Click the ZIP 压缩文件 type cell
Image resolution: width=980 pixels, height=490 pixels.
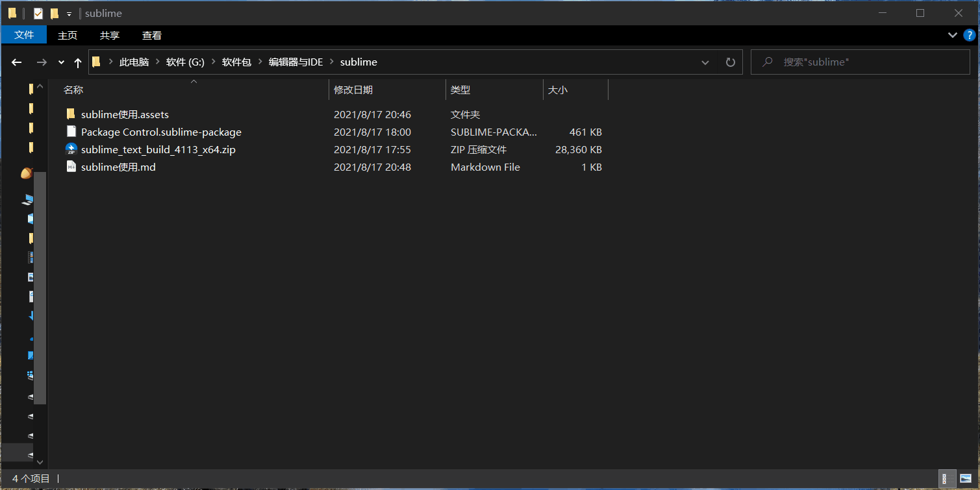click(x=479, y=149)
